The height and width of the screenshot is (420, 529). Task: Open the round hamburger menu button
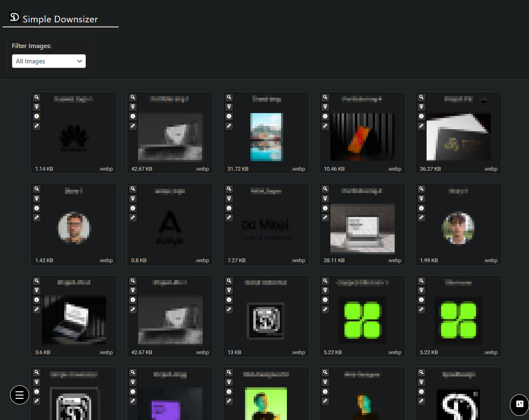tap(19, 395)
